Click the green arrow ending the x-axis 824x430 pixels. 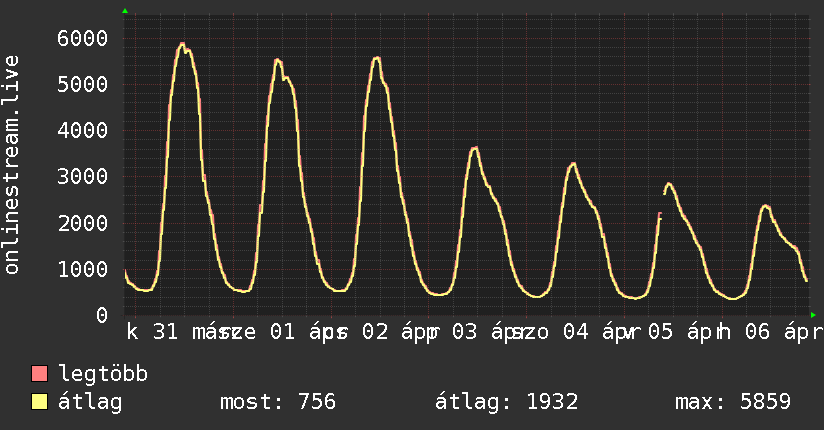(813, 315)
